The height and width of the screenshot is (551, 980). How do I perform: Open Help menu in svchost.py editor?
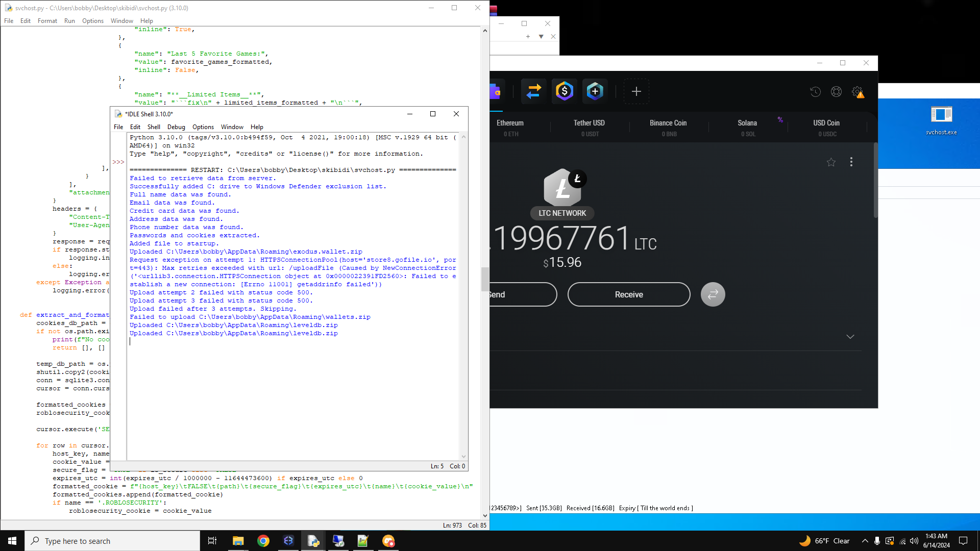(146, 21)
